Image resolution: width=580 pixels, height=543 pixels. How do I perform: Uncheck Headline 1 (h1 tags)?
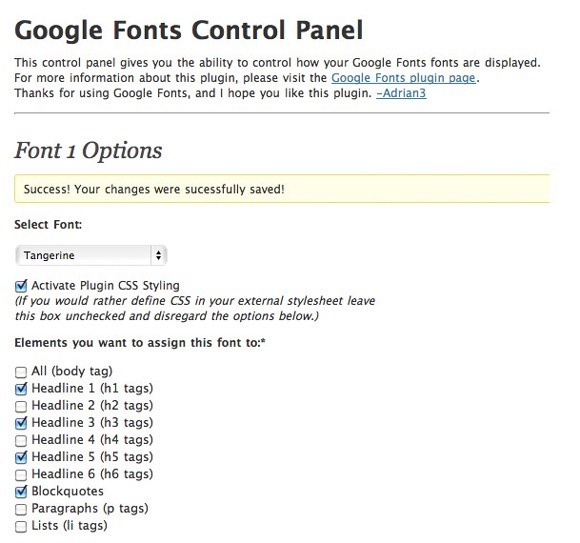(21, 389)
